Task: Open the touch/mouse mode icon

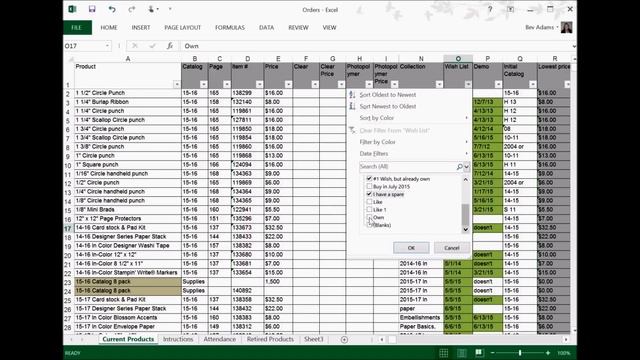Action: coord(152,9)
